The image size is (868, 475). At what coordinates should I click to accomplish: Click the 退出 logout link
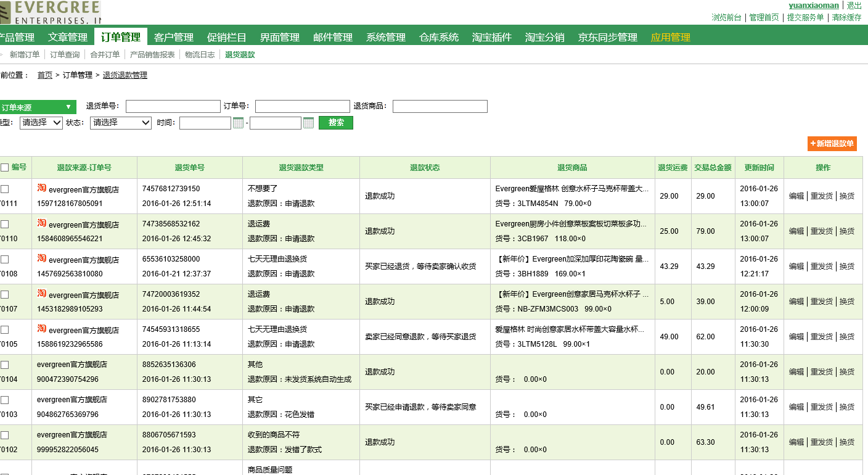854,5
